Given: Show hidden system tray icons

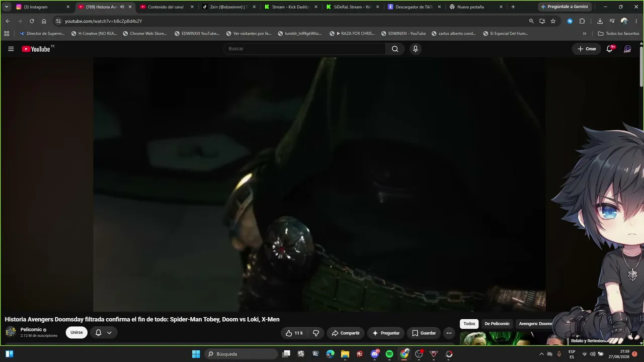Looking at the screenshot, I should (x=541, y=354).
